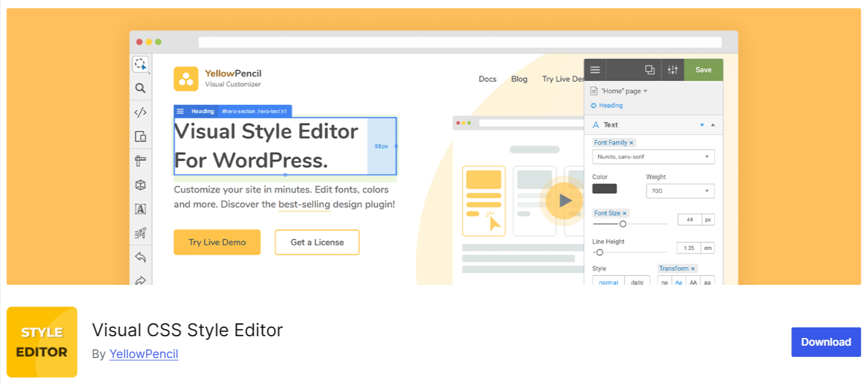Click the blue Heading selector label
This screenshot has height=384, width=868.
pyautogui.click(x=203, y=111)
